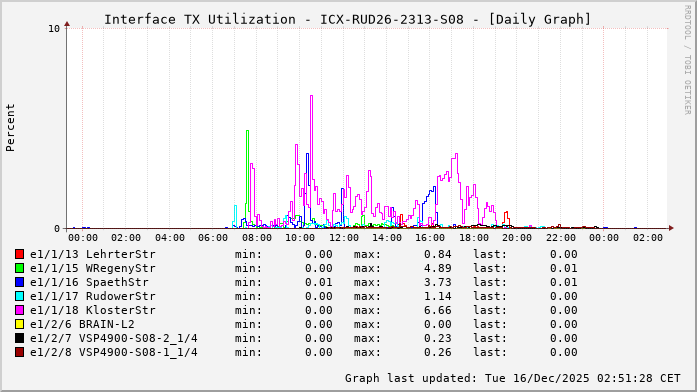The width and height of the screenshot is (697, 392).
Task: Click the red LehrterStr bump near 19:30
Action: pos(506,213)
